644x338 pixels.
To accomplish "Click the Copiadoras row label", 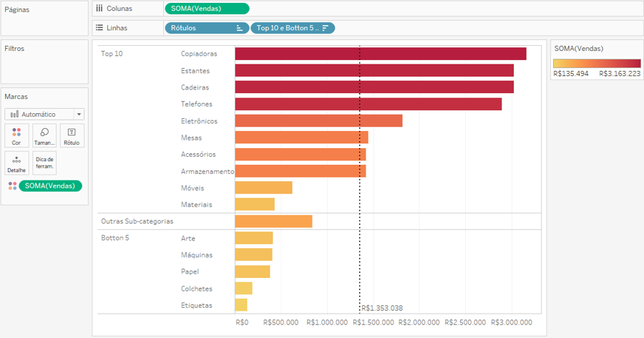I will (199, 54).
